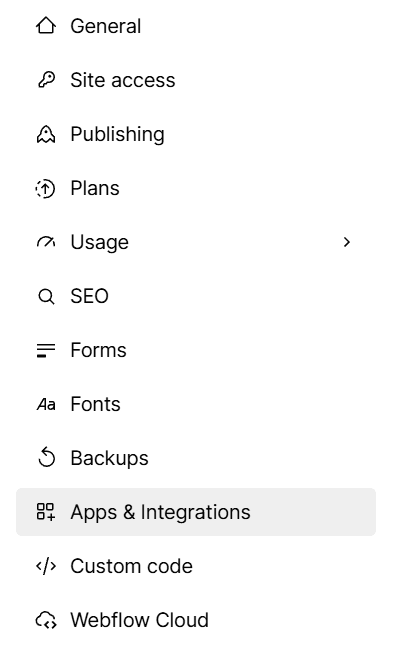Click the code brackets icon beside Custom code
The height and width of the screenshot is (667, 411).
click(46, 566)
